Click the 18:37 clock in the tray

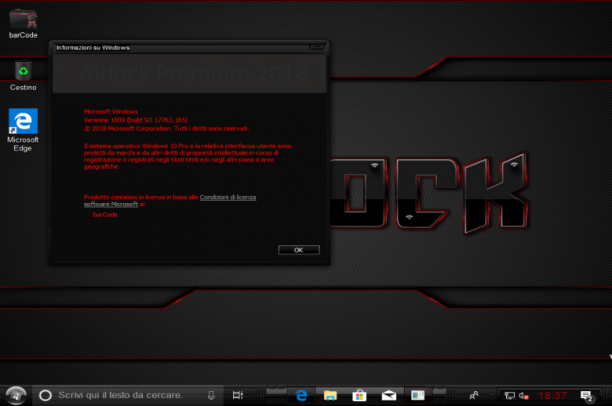click(552, 395)
